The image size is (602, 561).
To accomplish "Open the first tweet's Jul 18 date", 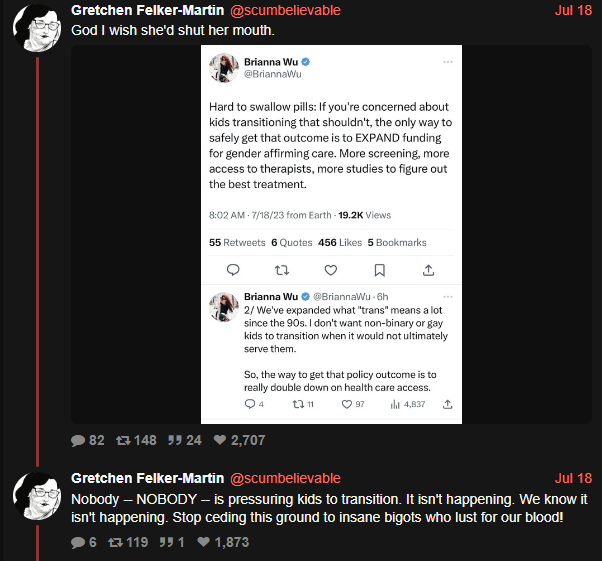I will [x=573, y=10].
